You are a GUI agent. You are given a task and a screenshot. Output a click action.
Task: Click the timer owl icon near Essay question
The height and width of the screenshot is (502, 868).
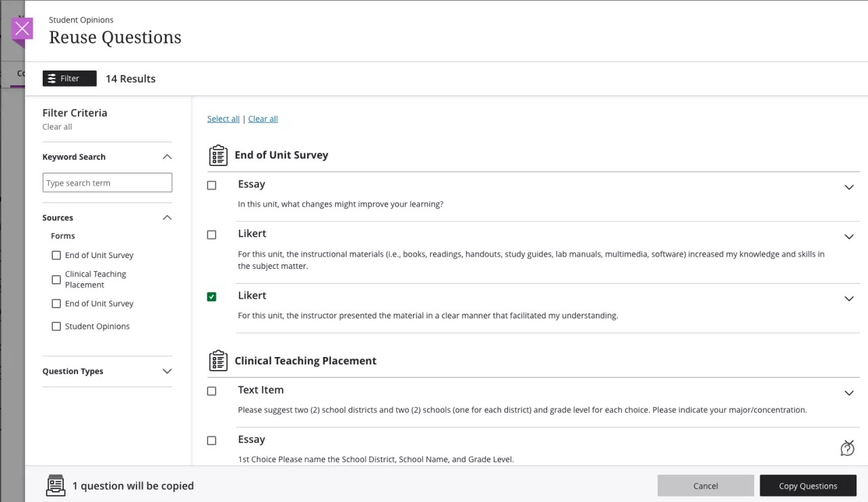847,448
